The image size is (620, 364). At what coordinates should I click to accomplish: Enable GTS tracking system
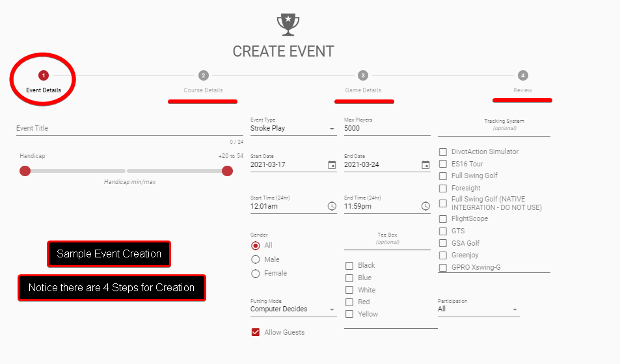point(443,231)
